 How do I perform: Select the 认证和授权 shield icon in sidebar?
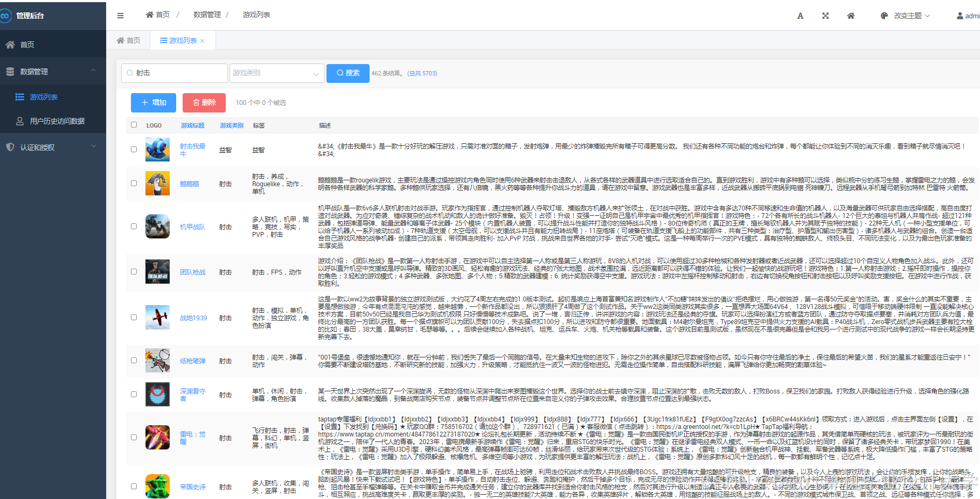(10, 147)
